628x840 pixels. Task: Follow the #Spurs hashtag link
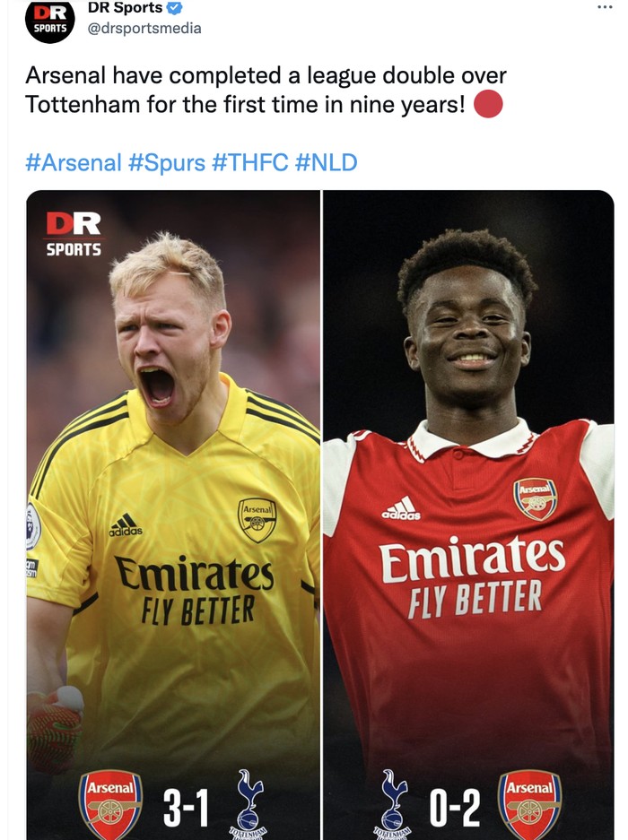click(x=166, y=162)
